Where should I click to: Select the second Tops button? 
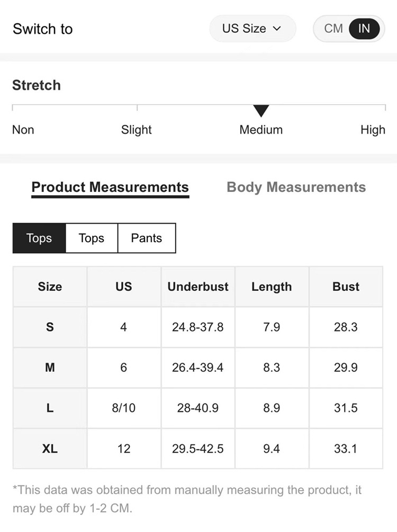[92, 238]
